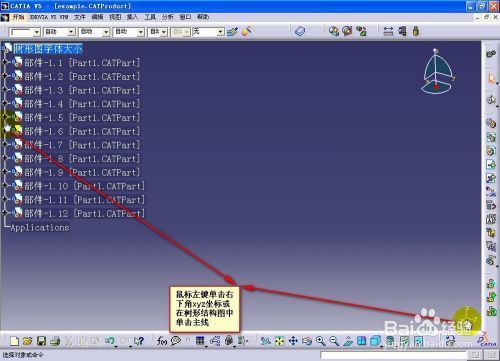Expand the 部件-1.12 tree node

coord(5,212)
